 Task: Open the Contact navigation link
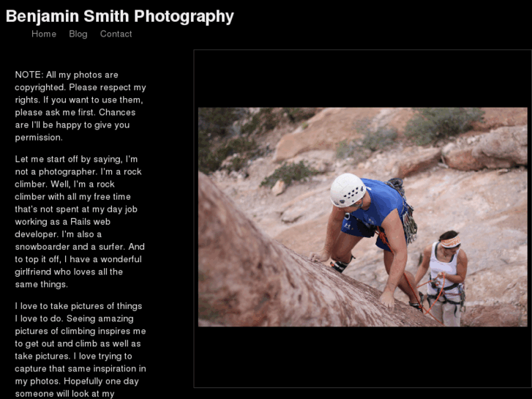tap(116, 34)
